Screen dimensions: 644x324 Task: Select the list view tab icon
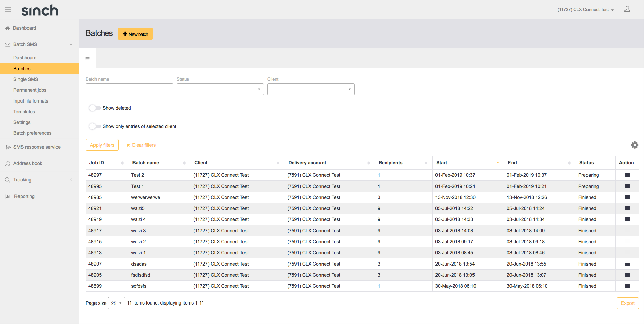(x=87, y=58)
